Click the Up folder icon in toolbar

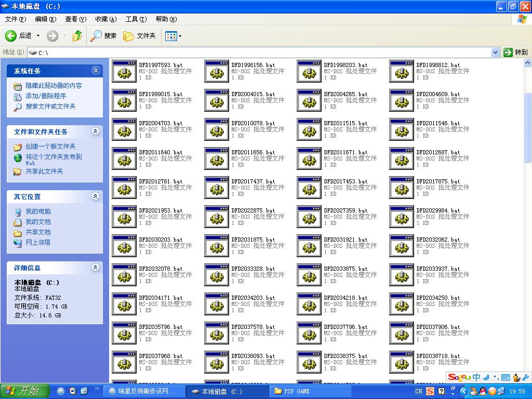(x=77, y=36)
